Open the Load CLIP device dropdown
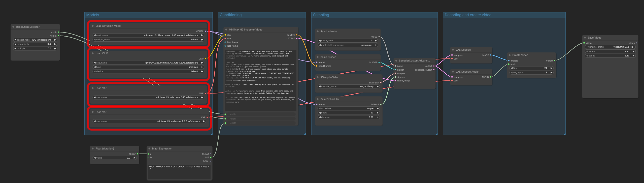Viewport: 644px width, 183px height. click(x=148, y=71)
